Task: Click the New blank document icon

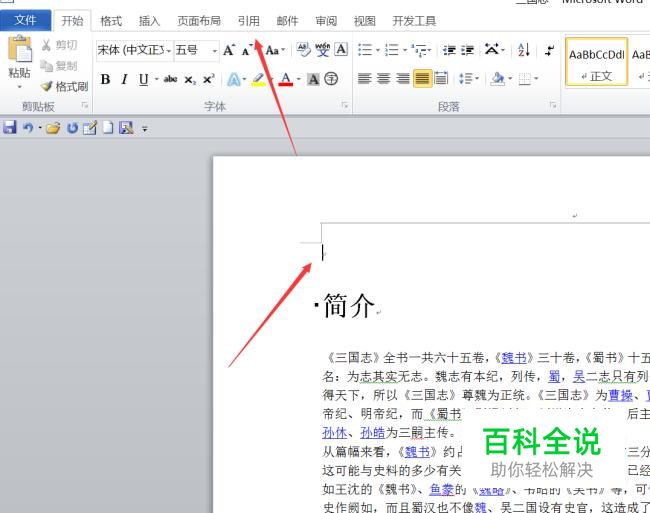Action: [x=108, y=127]
